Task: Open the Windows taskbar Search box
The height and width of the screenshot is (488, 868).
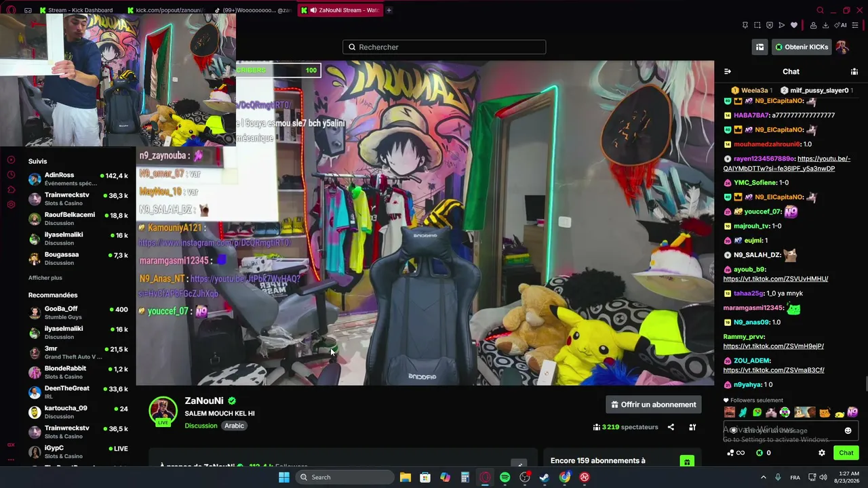Action: coord(346,477)
